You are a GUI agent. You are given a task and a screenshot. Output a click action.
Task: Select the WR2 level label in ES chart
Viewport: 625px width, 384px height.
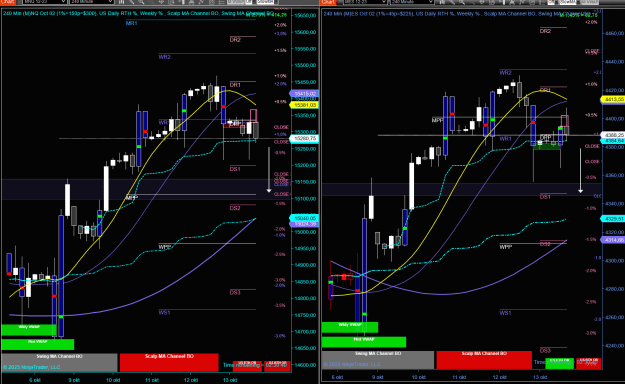pos(505,73)
